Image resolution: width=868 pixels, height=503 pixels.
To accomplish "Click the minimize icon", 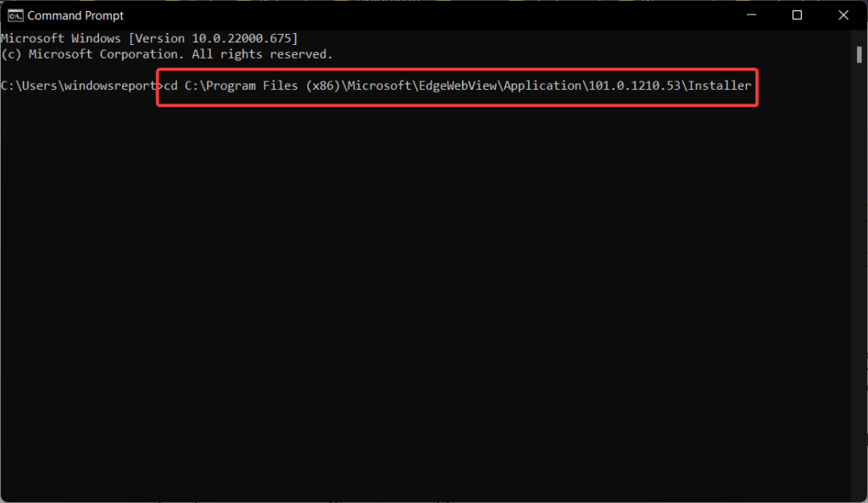I will [x=751, y=14].
